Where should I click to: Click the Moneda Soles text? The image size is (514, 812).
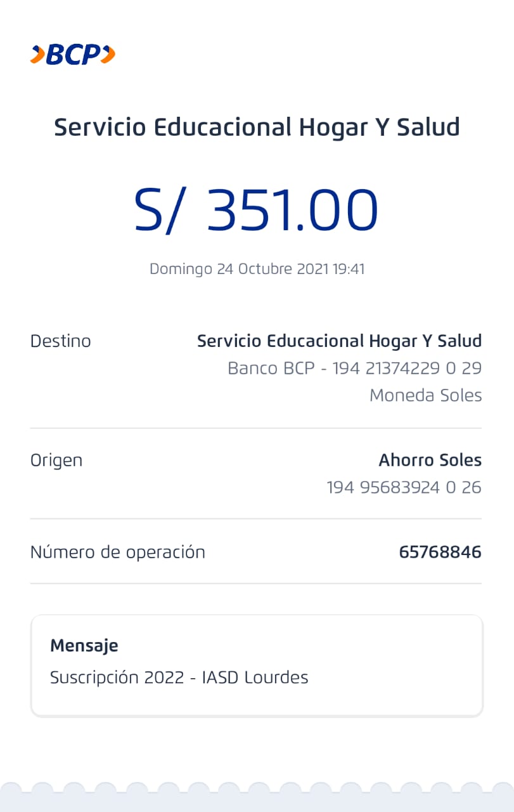[425, 396]
